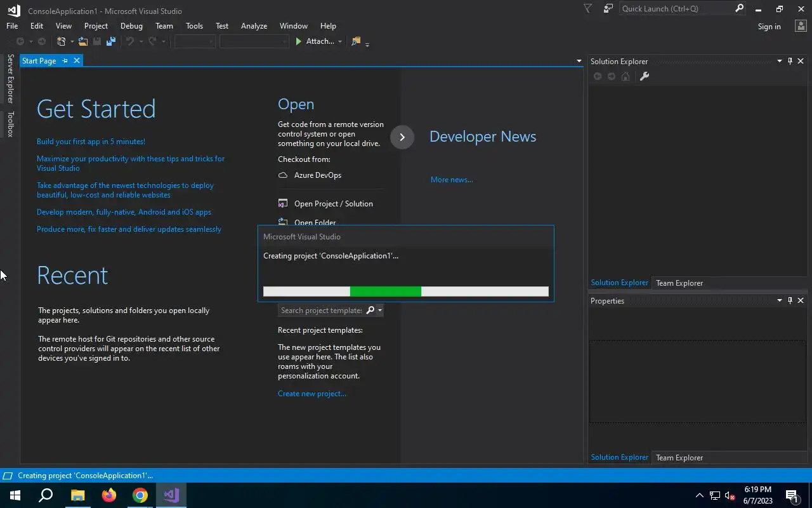The image size is (812, 508).
Task: Open the Analyze menu
Action: [254, 26]
